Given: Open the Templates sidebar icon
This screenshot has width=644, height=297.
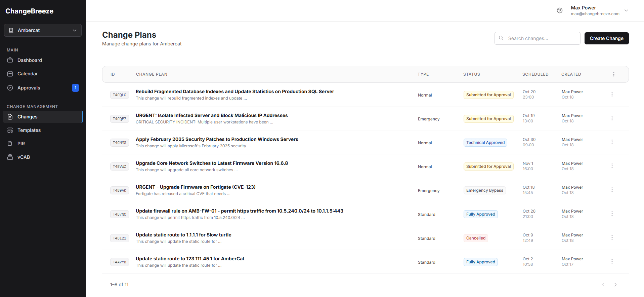Looking at the screenshot, I should pyautogui.click(x=10, y=130).
